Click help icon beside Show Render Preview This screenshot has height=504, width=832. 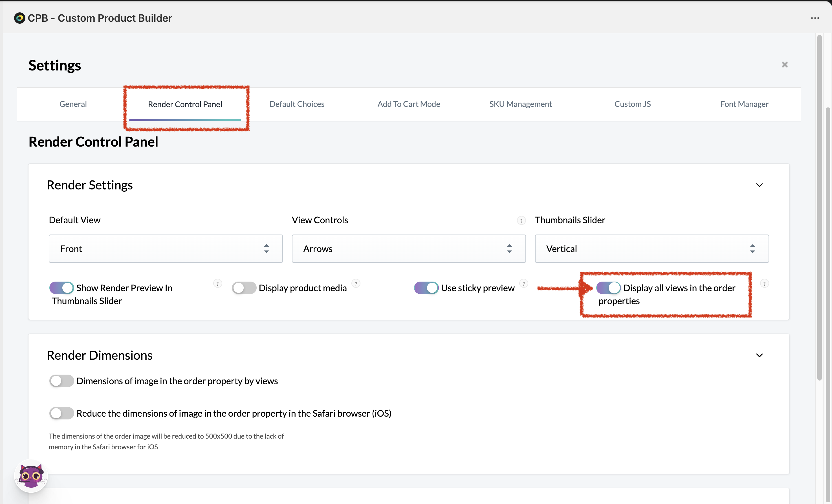click(217, 284)
